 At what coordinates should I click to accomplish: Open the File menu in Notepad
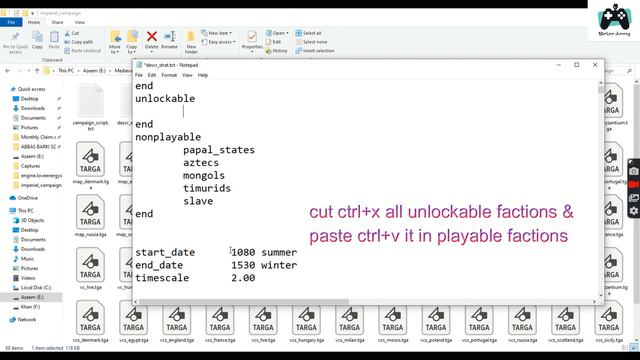click(x=139, y=75)
